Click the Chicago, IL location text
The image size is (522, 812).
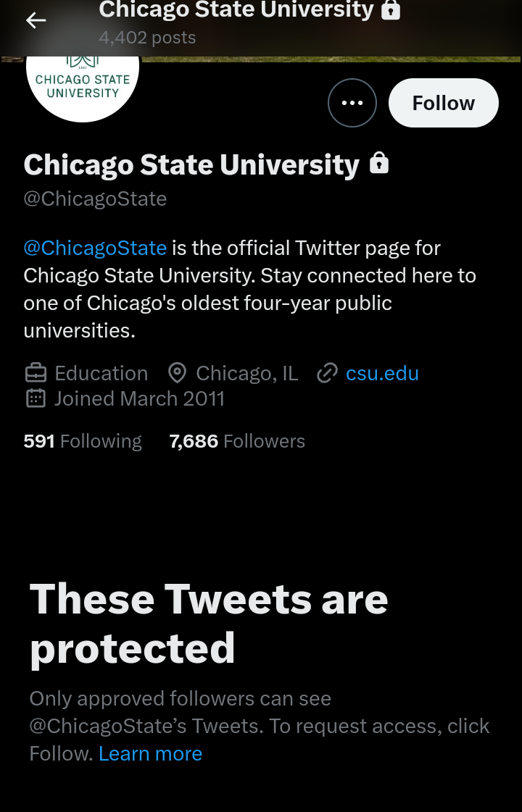coord(246,373)
